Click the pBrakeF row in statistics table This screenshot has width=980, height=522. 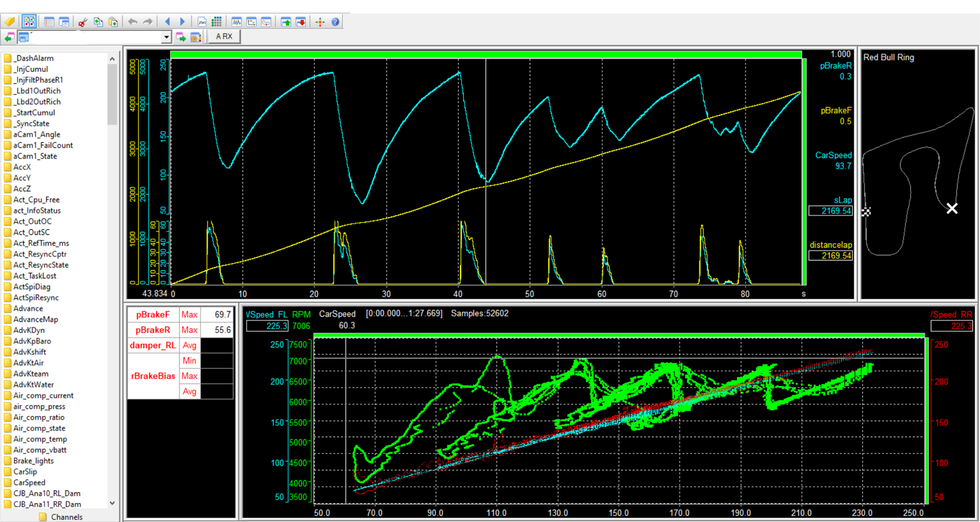(153, 315)
